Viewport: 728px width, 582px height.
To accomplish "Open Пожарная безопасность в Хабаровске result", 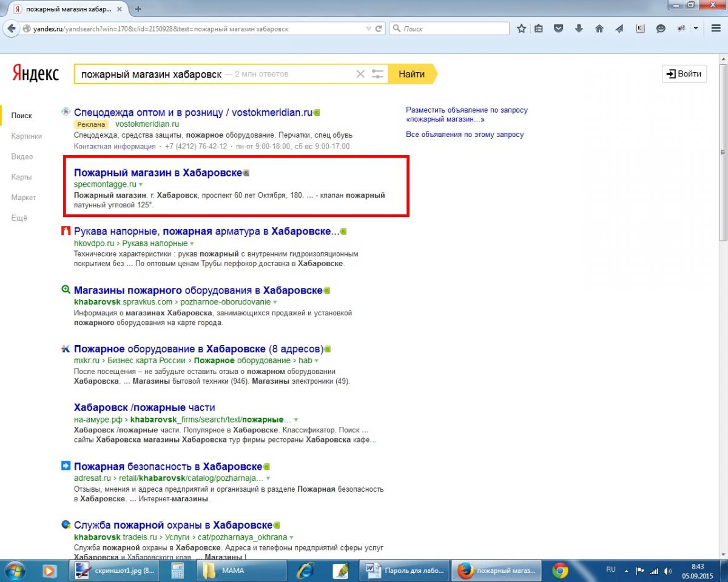I will coord(168,467).
